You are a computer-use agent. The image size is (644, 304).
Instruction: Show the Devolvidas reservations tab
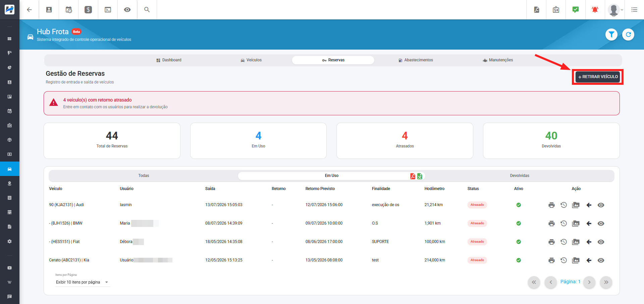(x=520, y=176)
